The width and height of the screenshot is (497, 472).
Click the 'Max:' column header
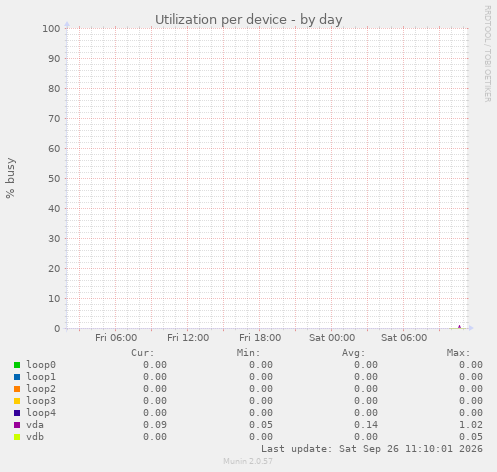tap(459, 353)
